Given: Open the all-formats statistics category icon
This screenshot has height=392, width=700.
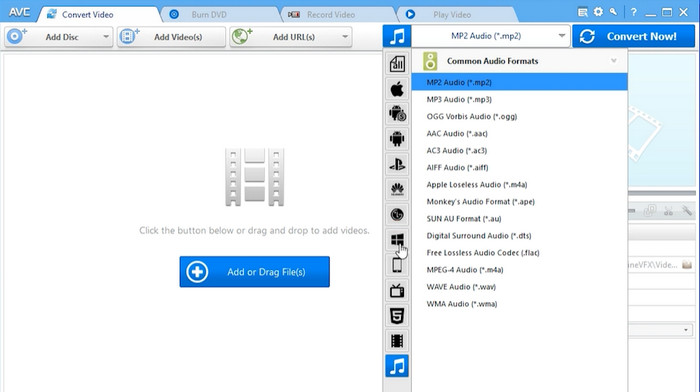Looking at the screenshot, I should (x=397, y=64).
